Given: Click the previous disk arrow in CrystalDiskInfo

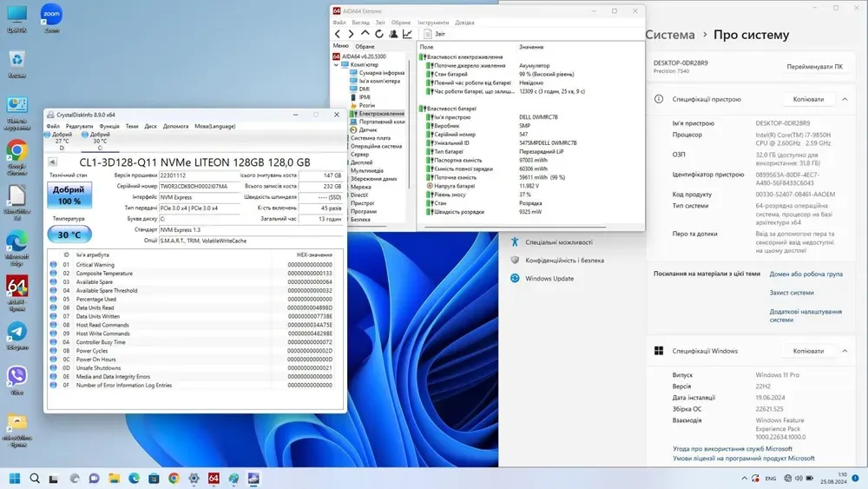Looking at the screenshot, I should click(52, 162).
